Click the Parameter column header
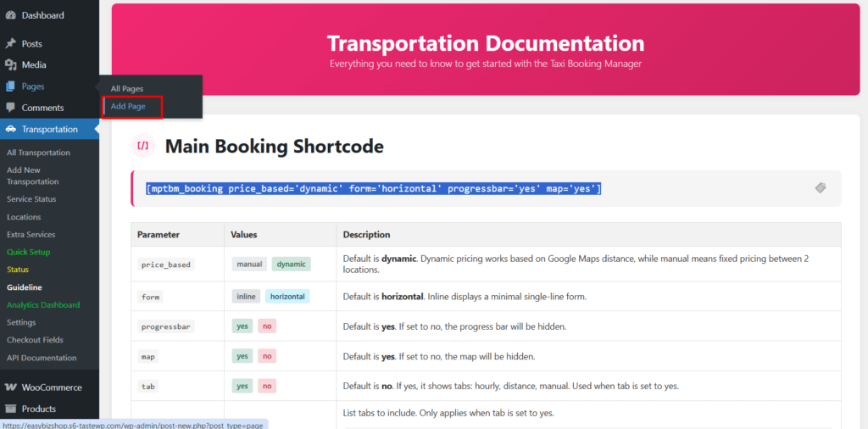The image size is (868, 429). tap(178, 235)
